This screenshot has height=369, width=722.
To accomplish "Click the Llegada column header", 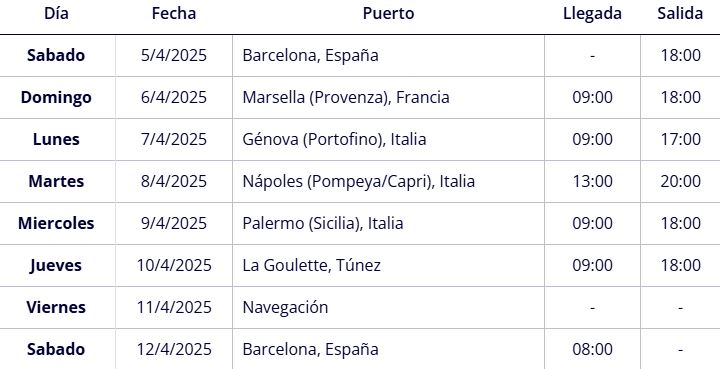I will click(592, 14).
